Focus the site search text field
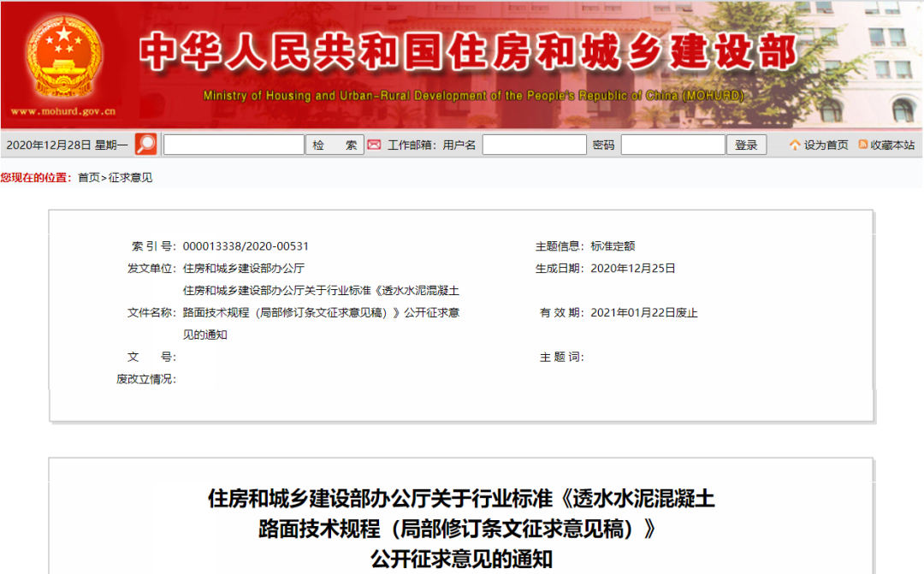924x574 pixels. [234, 145]
